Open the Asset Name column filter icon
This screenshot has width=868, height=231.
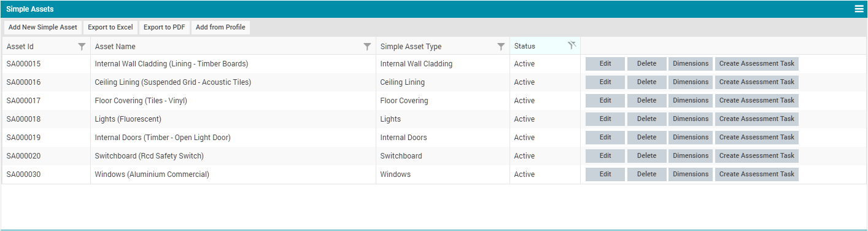coord(367,46)
